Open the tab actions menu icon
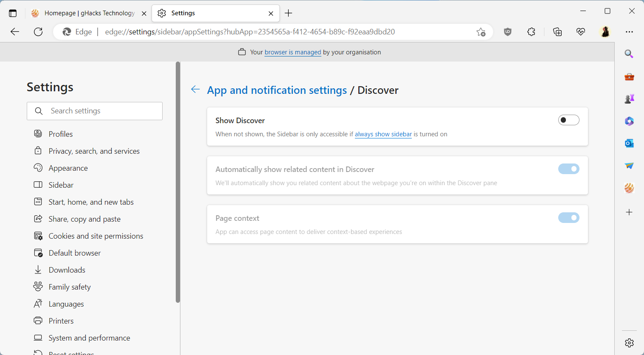The width and height of the screenshot is (644, 355). tap(13, 13)
